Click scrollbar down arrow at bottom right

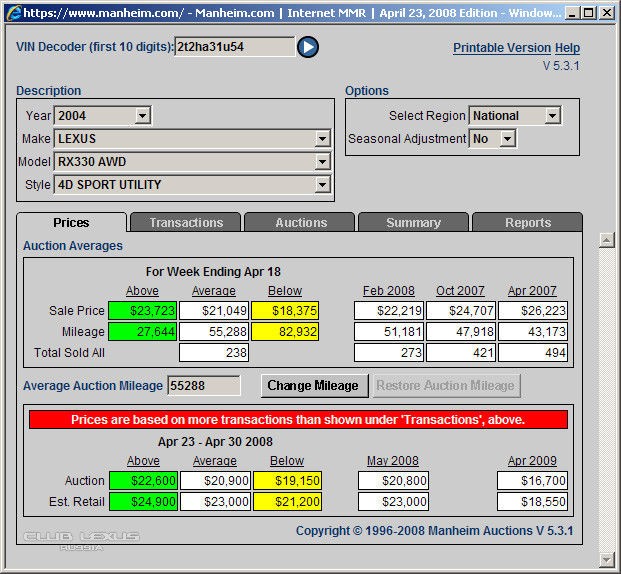(x=606, y=558)
